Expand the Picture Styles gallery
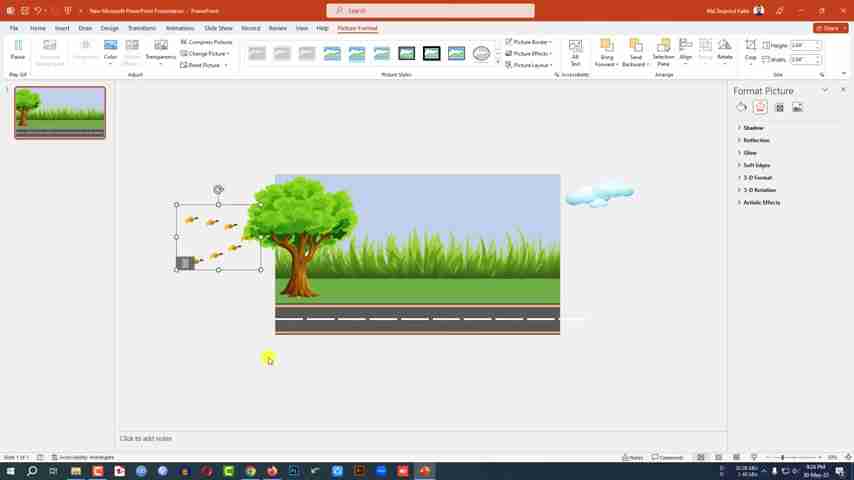The height and width of the screenshot is (480, 854). click(498, 62)
